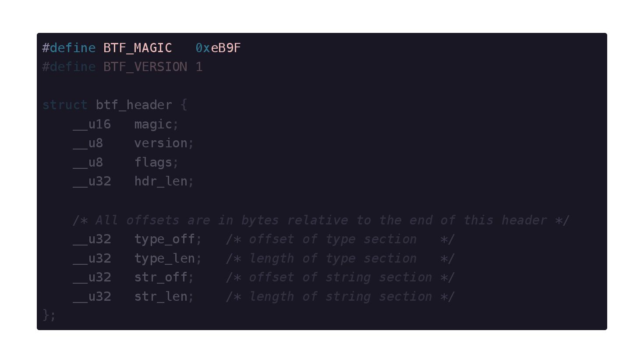Image resolution: width=644 pixels, height=363 pixels.
Task: Click the struct keyword
Action: point(65,105)
